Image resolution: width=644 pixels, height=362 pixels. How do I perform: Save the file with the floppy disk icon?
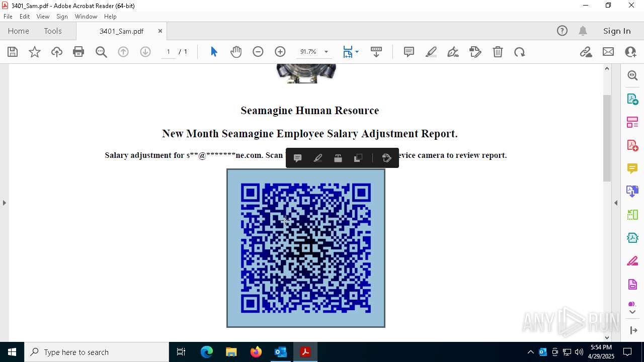[13, 52]
